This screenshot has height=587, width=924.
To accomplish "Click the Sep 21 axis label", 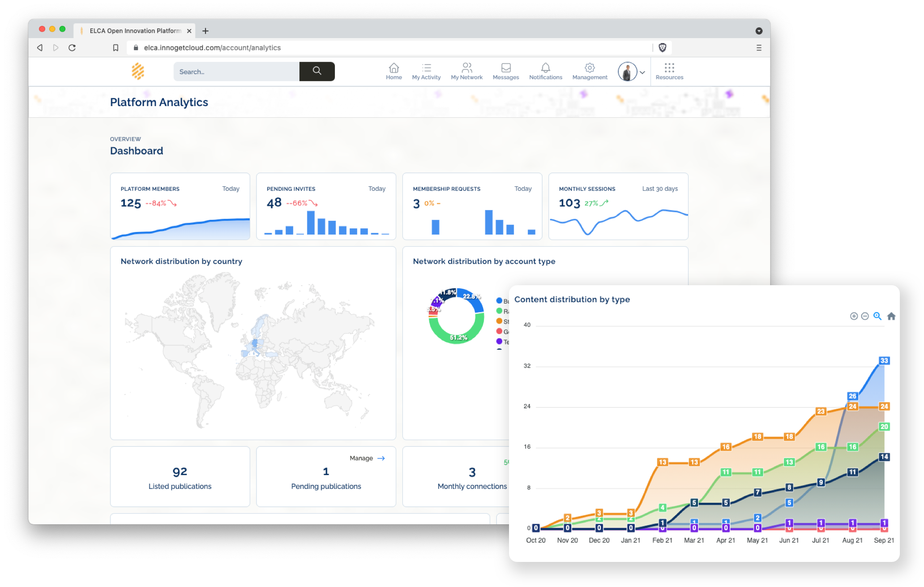I will pos(884,540).
